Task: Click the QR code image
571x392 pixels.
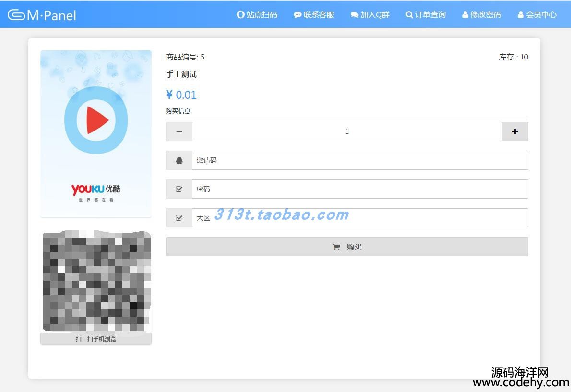Action: click(96, 281)
